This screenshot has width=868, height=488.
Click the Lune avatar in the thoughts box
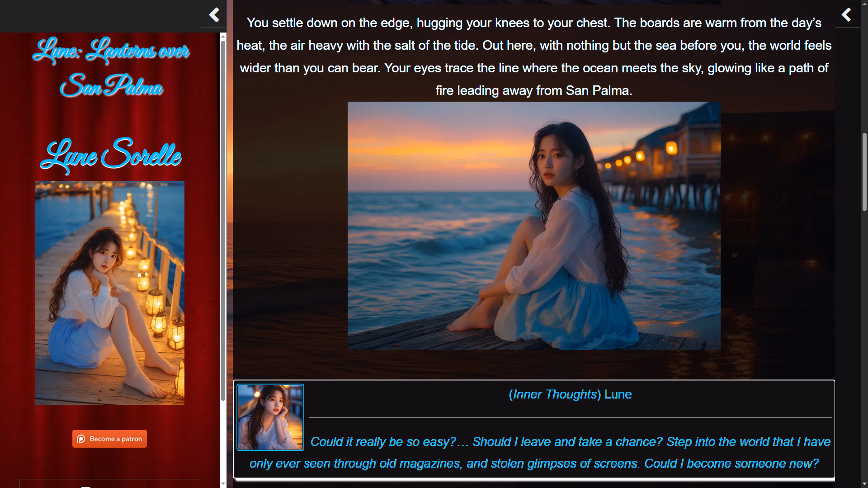pos(270,417)
